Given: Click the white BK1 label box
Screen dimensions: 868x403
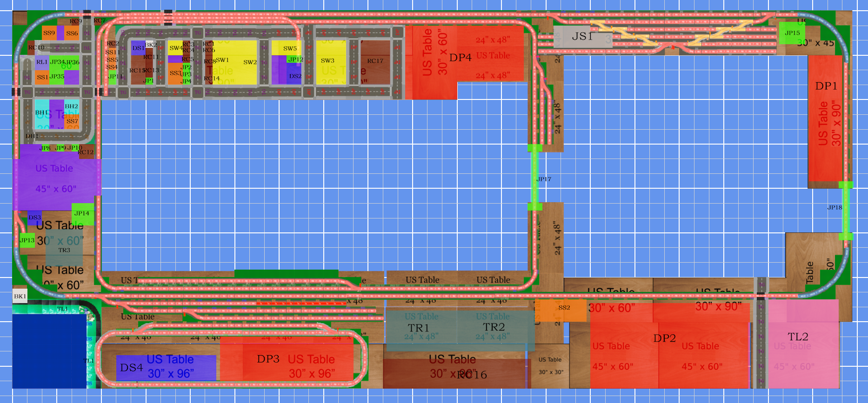Looking at the screenshot, I should click(20, 296).
